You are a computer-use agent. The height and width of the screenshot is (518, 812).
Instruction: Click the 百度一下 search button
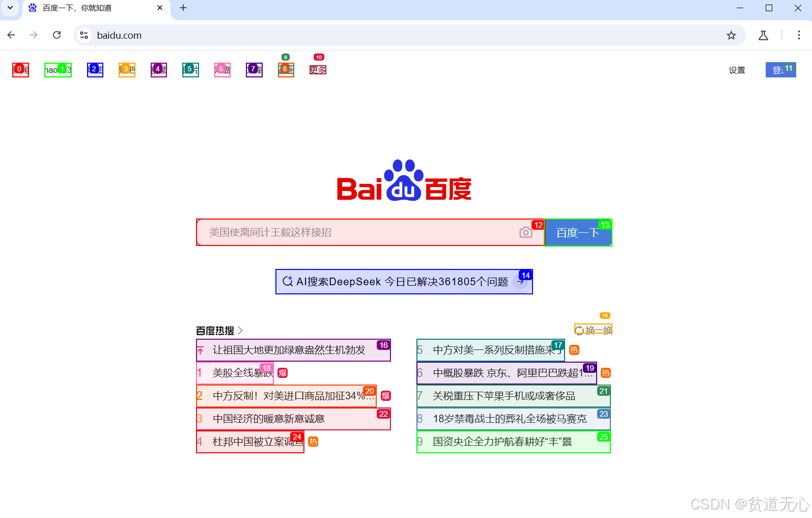(578, 232)
